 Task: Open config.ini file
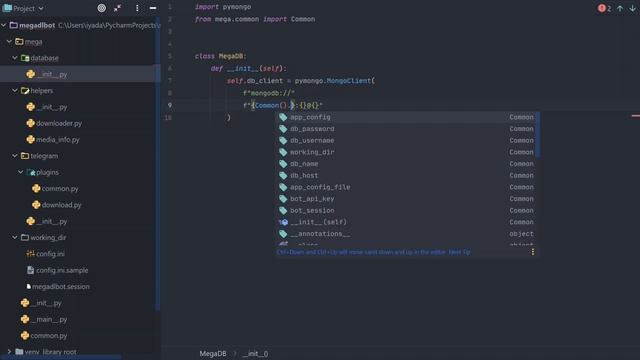(50, 254)
